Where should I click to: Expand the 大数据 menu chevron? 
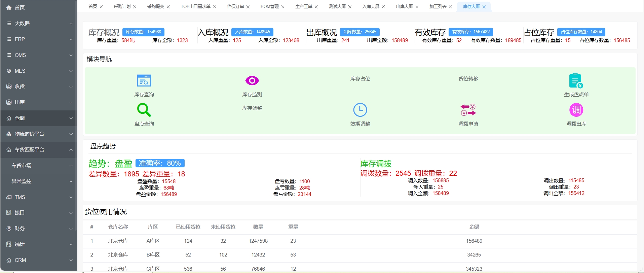(x=71, y=24)
